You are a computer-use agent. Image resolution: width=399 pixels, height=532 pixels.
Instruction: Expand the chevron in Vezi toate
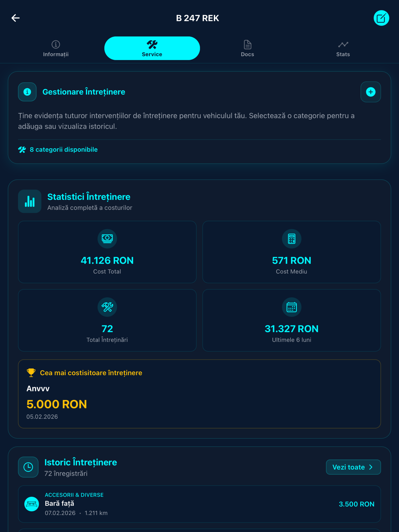(x=371, y=467)
